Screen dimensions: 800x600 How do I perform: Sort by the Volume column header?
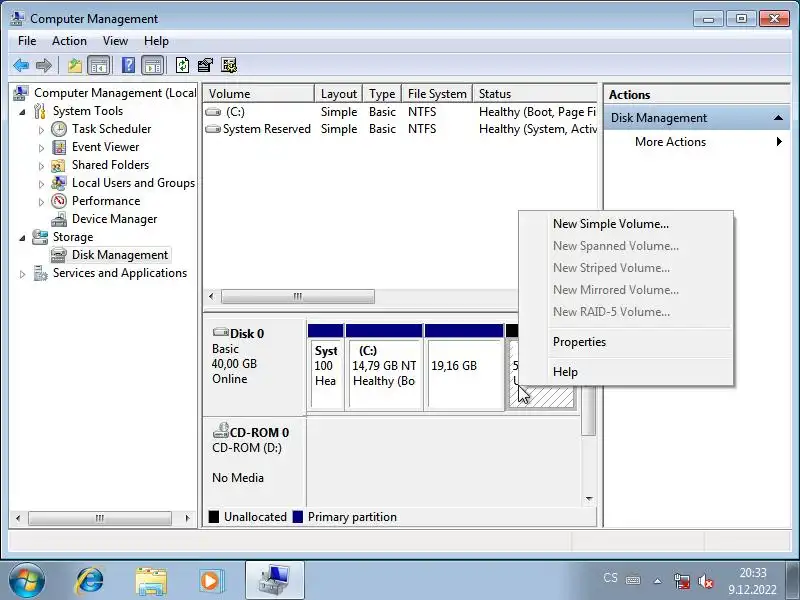pos(258,94)
